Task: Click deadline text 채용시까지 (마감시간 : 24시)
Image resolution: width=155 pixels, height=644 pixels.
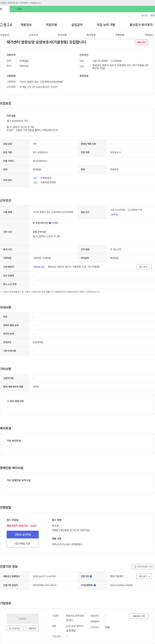Action: point(22,526)
